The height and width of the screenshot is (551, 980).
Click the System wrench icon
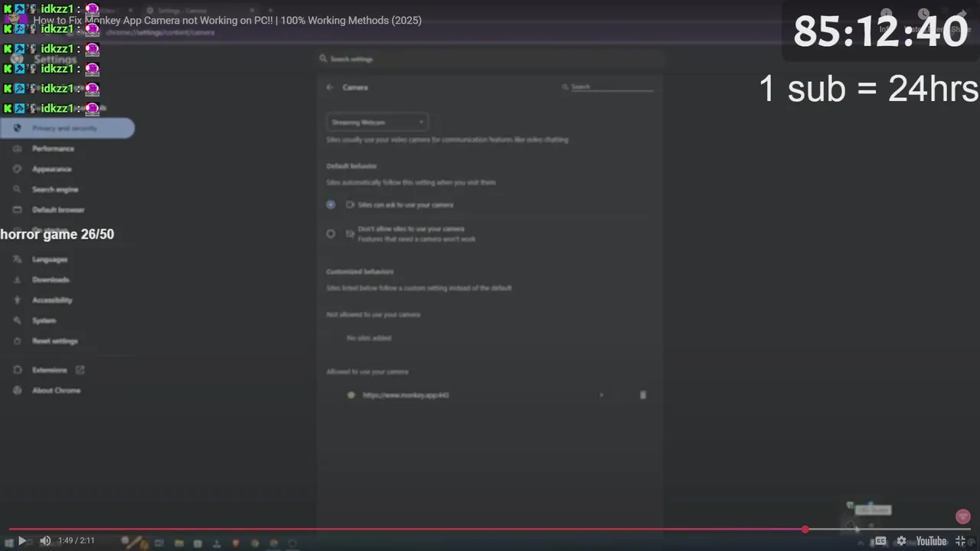point(18,321)
